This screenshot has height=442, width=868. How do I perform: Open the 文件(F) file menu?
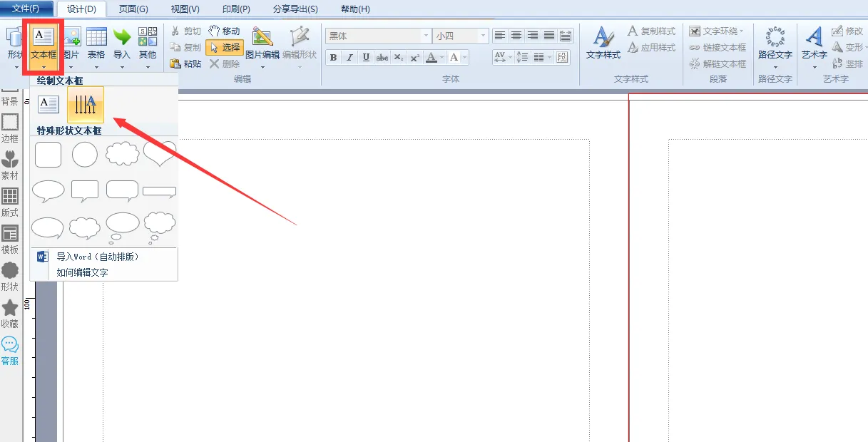[x=27, y=9]
